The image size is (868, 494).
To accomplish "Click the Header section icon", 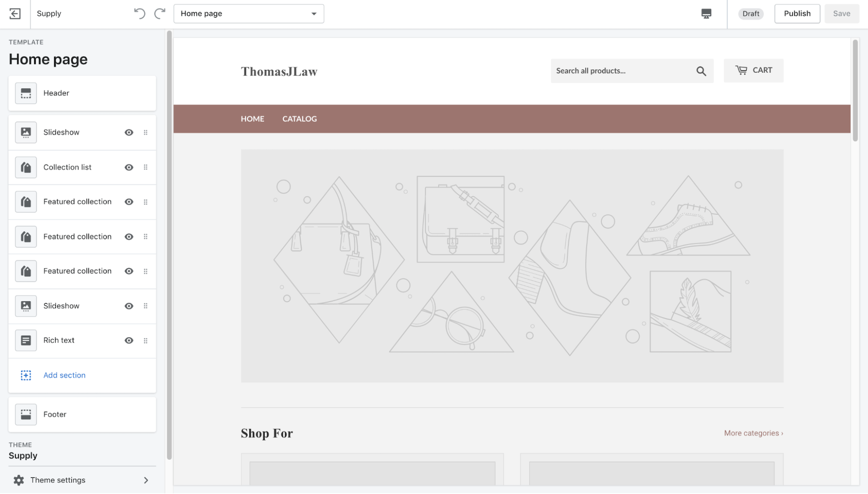I will pos(26,93).
